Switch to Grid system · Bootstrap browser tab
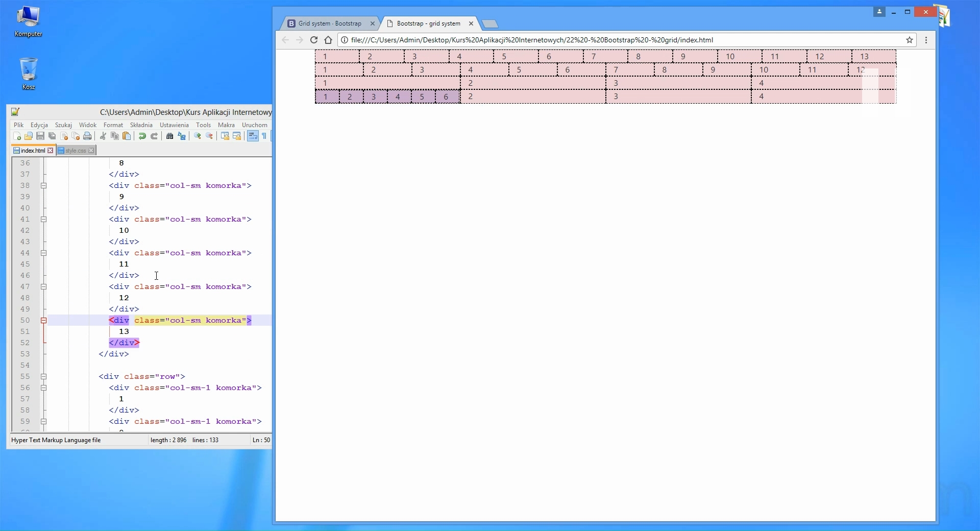Image resolution: width=980 pixels, height=531 pixels. click(x=330, y=23)
